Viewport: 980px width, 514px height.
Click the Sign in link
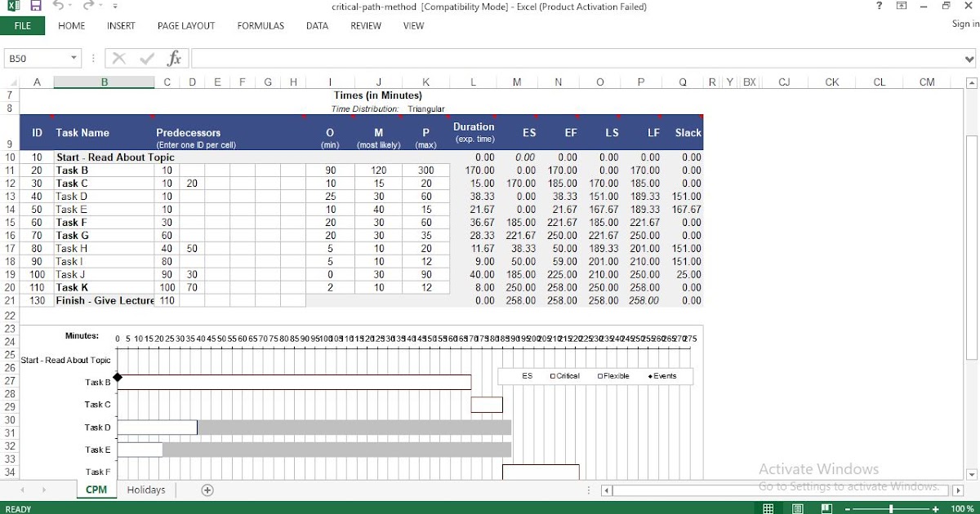(965, 24)
